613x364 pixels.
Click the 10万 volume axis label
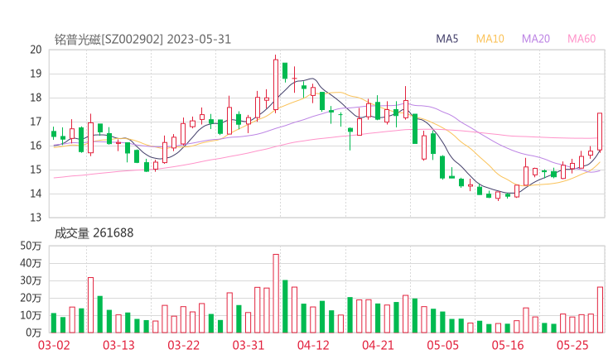tap(31, 315)
